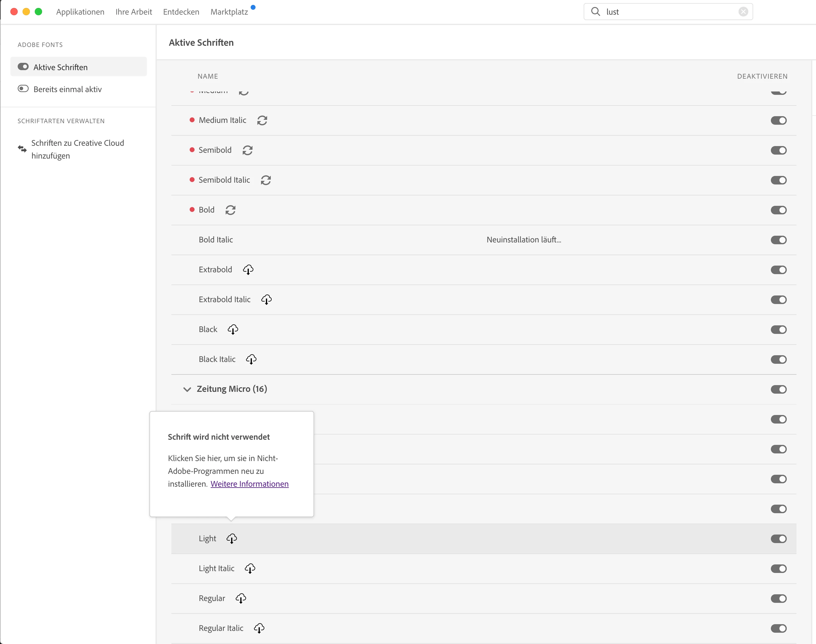Click the sync icon next to Bold

(x=231, y=210)
